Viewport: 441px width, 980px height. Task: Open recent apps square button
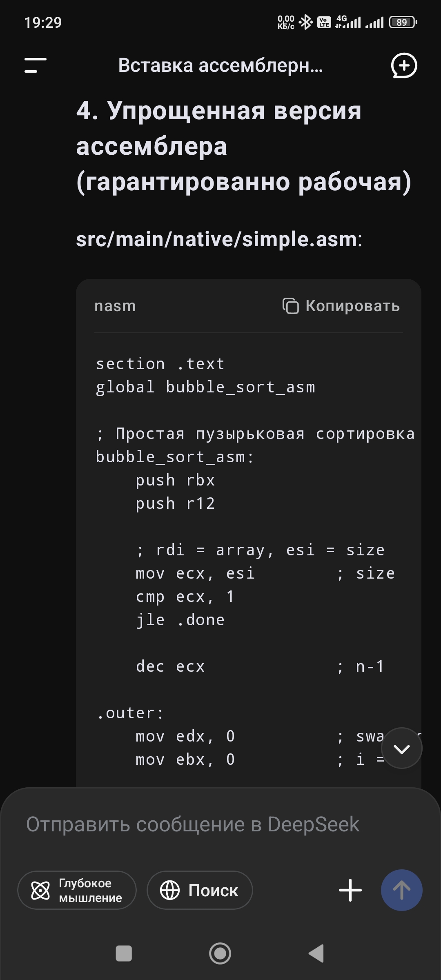pyautogui.click(x=124, y=953)
